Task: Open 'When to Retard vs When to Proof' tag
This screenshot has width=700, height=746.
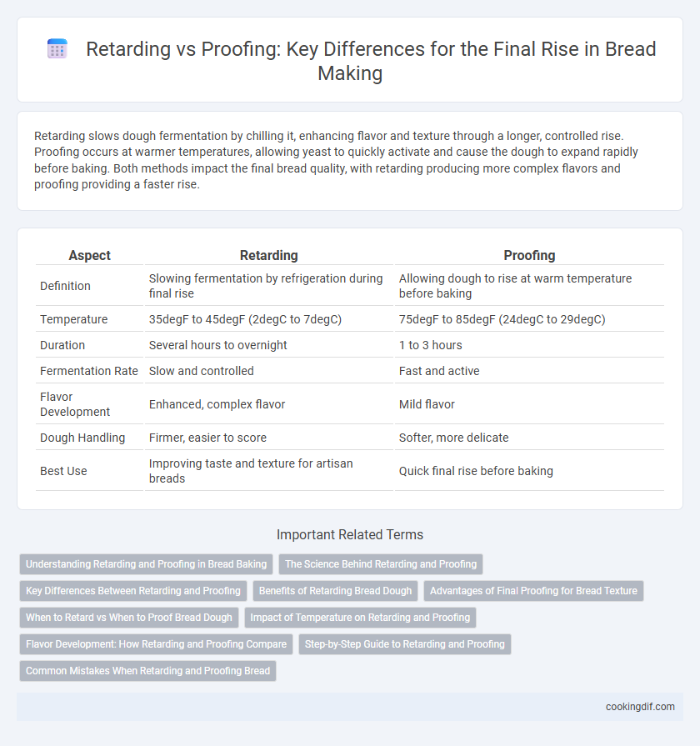Action: coord(129,618)
